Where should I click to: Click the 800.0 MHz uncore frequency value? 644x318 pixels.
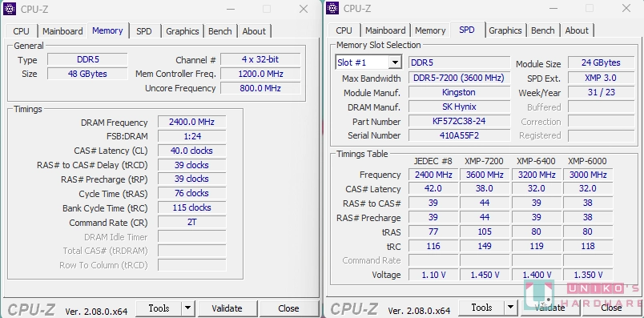(x=260, y=88)
